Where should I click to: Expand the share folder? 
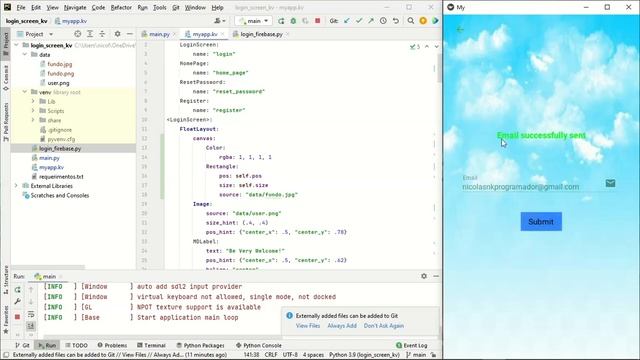33,120
